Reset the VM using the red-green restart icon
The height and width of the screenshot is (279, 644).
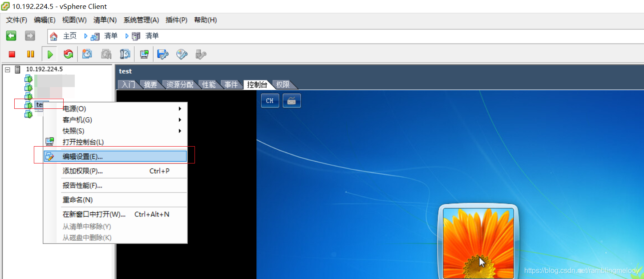tap(68, 54)
